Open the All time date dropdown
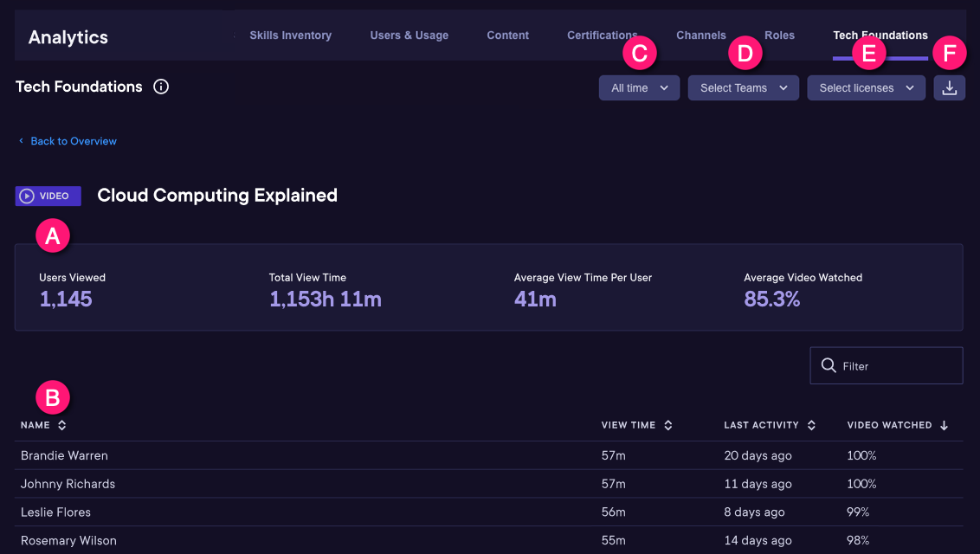980x554 pixels. (639, 87)
